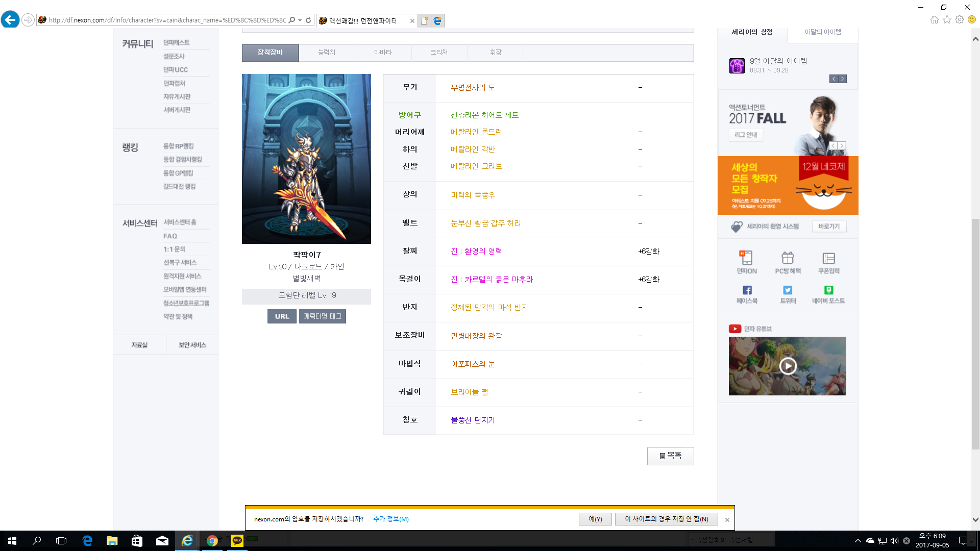Click the 12월 네코제 orange banner

pos(788,186)
